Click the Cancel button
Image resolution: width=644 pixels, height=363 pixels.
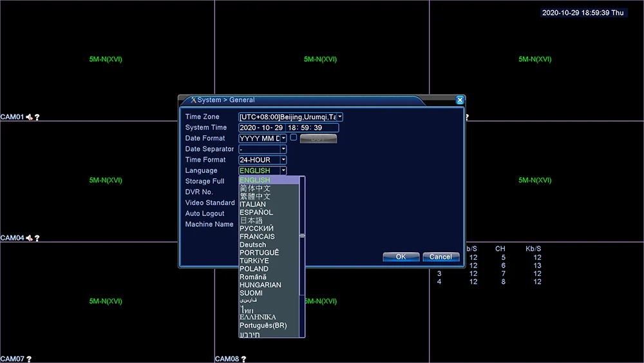[x=440, y=257]
